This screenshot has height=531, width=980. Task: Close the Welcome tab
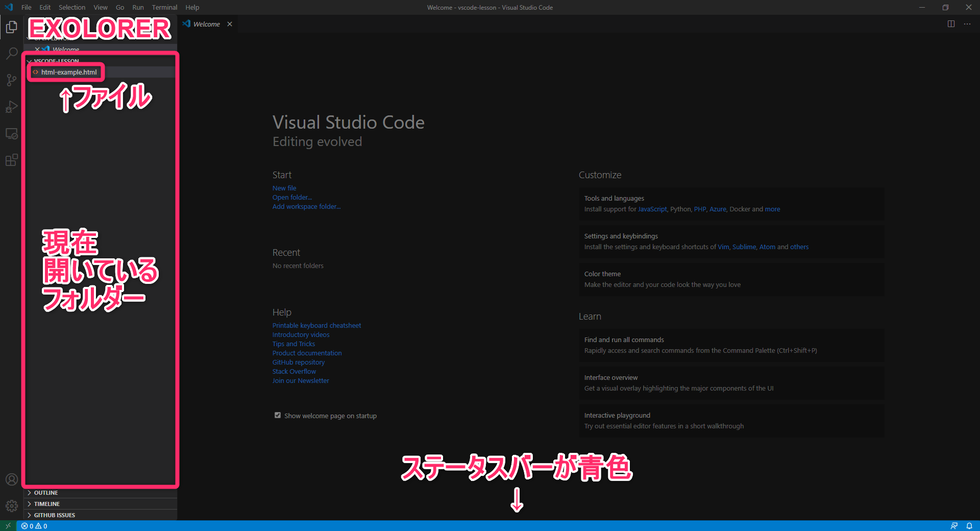(x=230, y=24)
